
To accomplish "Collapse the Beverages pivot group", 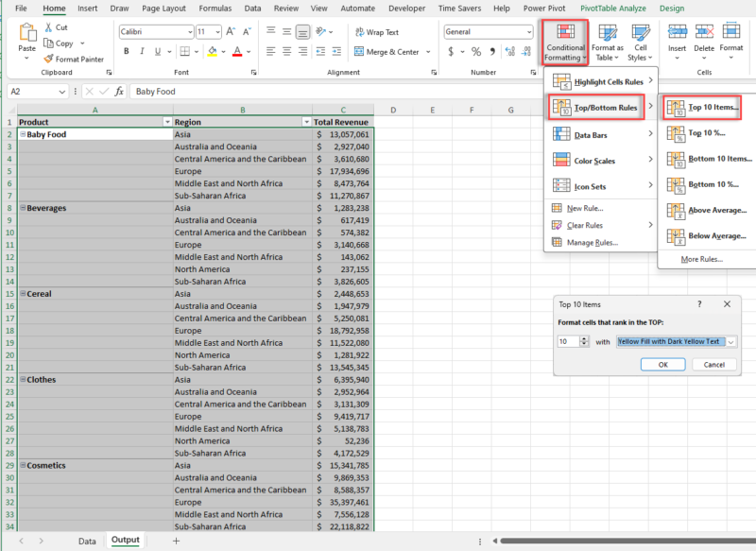I will 23,208.
